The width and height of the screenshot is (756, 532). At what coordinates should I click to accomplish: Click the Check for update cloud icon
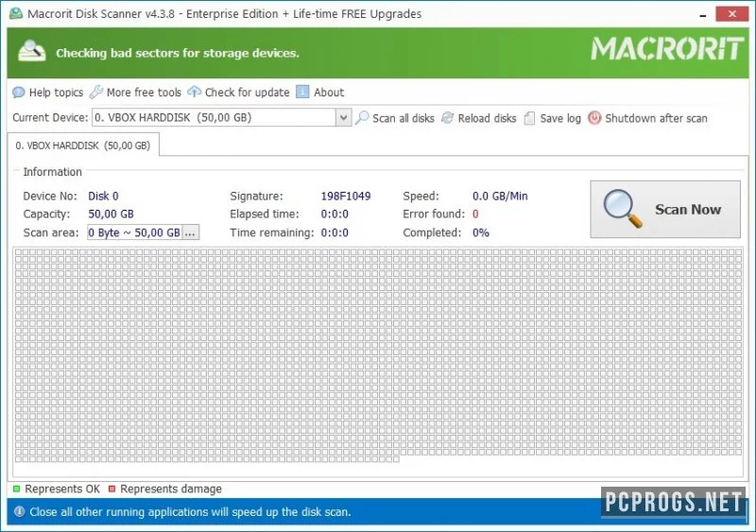[x=195, y=92]
